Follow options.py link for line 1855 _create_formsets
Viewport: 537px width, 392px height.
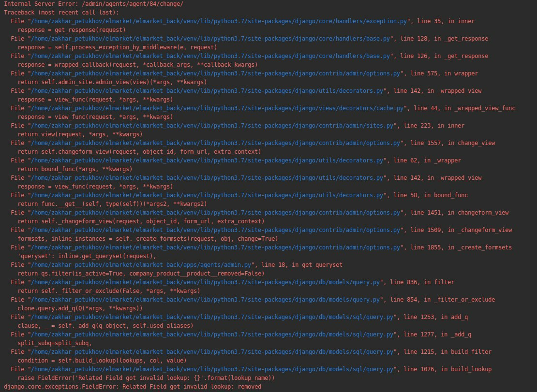pyautogui.click(x=216, y=247)
